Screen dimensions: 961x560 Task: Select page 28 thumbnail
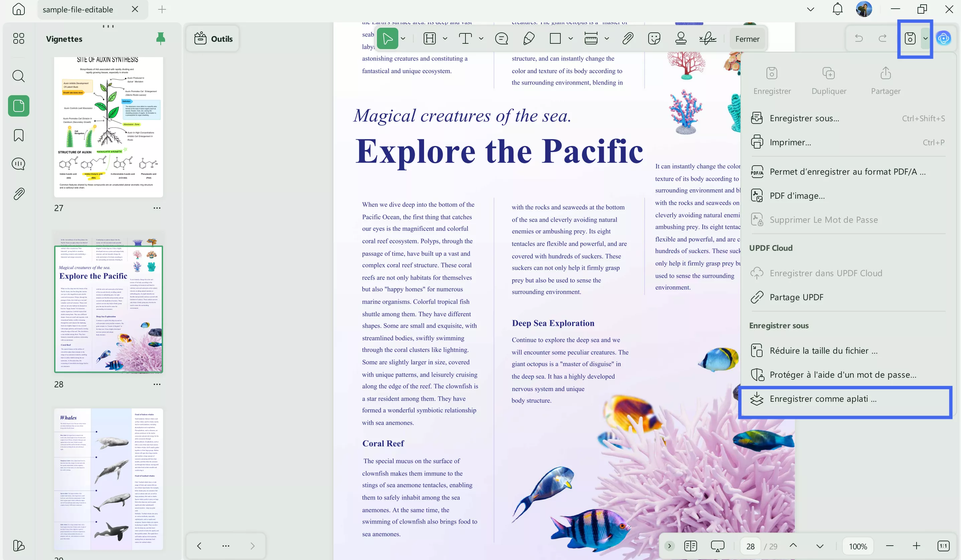[108, 302]
